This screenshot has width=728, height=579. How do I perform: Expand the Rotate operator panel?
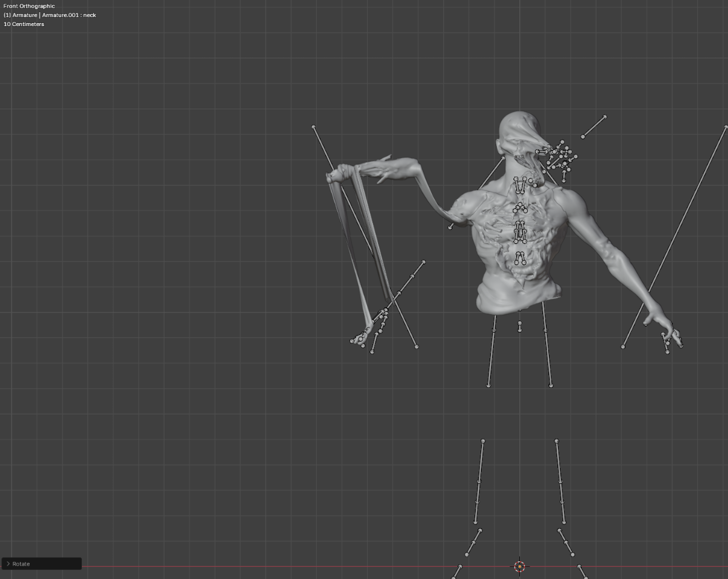(8, 564)
